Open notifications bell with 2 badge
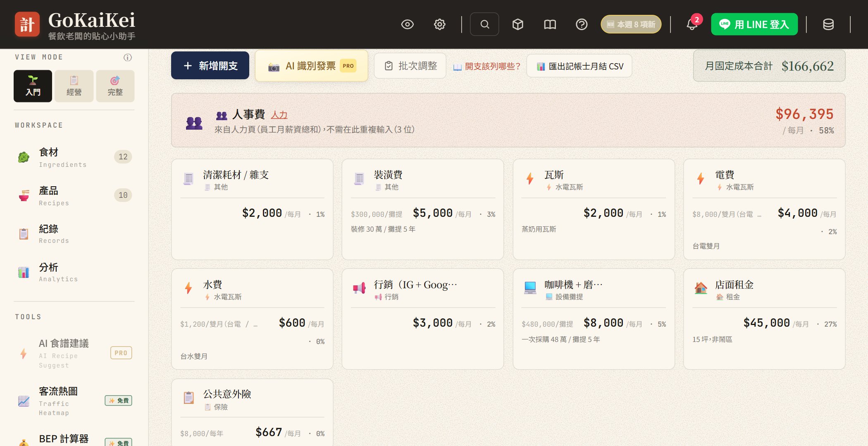Screen dimensions: 868x446 point(693,24)
